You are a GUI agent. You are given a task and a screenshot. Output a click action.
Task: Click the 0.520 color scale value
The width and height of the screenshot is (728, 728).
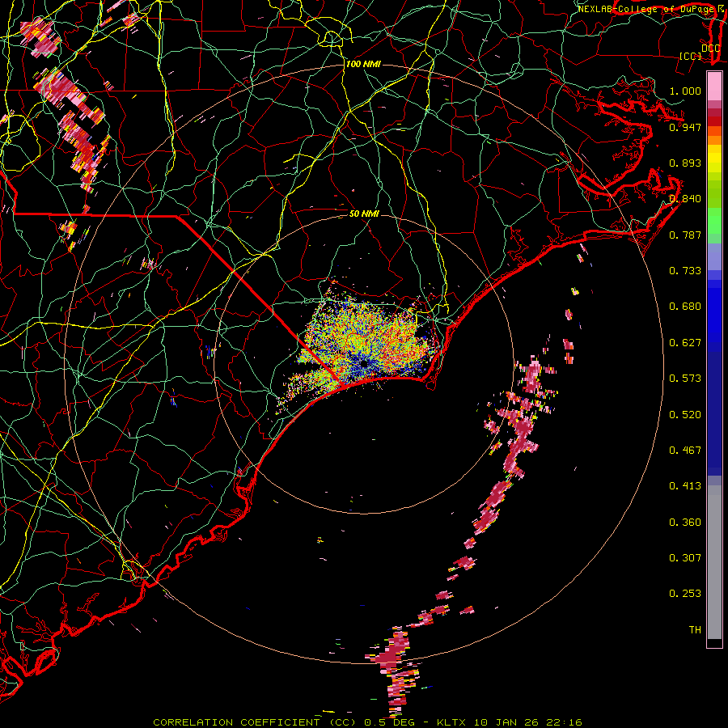(x=685, y=415)
